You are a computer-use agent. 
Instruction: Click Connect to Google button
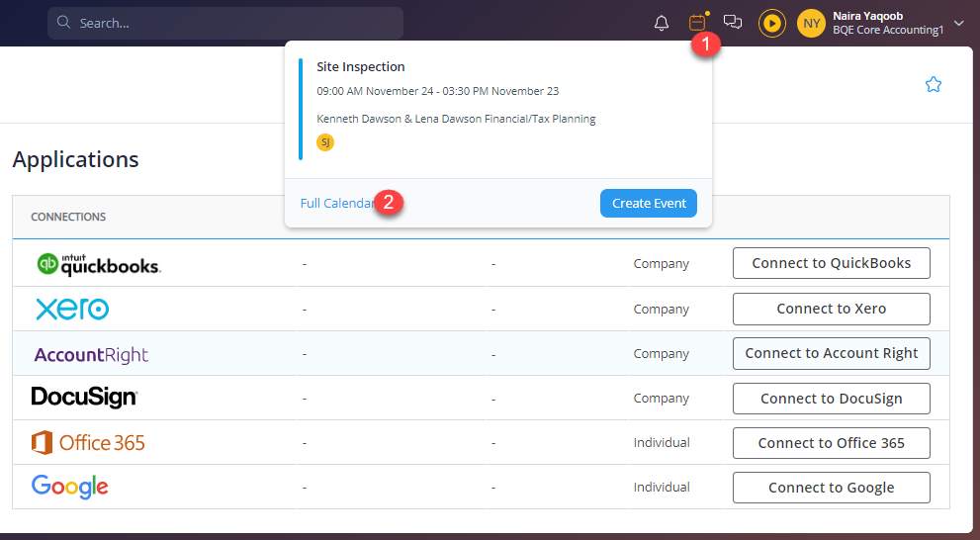(832, 488)
